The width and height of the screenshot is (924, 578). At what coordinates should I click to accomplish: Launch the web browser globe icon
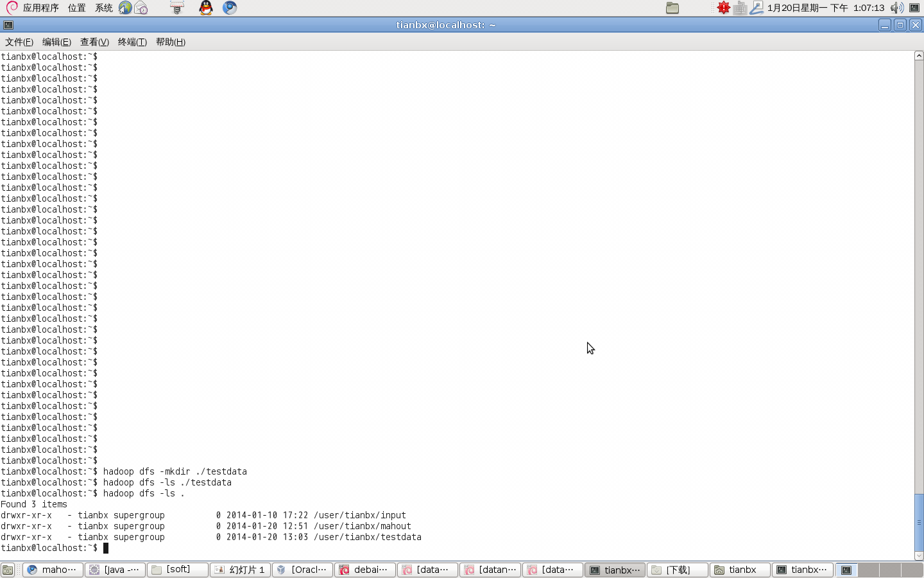point(125,8)
